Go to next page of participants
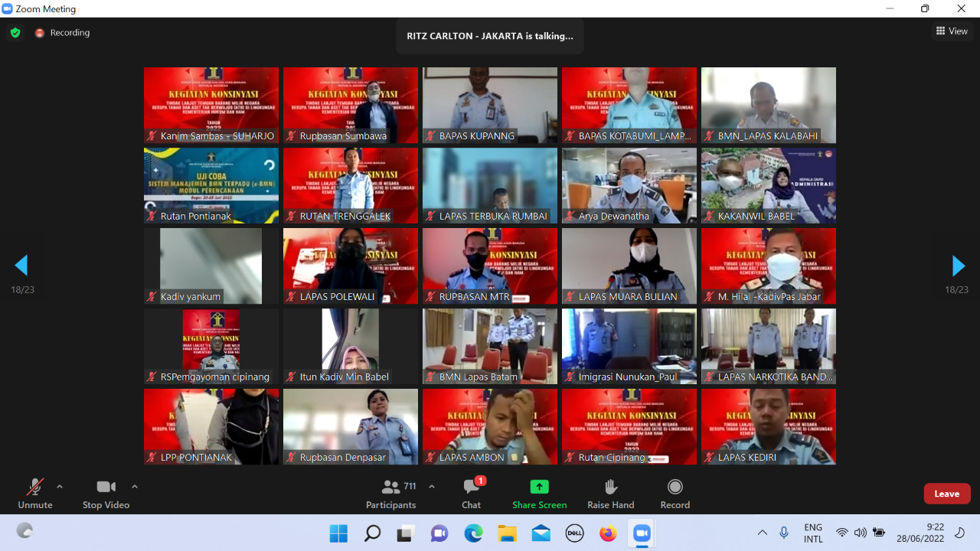The height and width of the screenshot is (551, 980). pos(958,266)
